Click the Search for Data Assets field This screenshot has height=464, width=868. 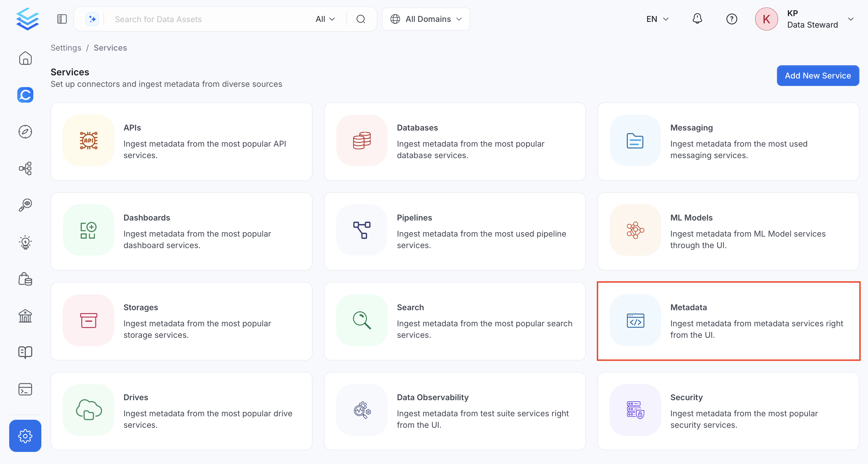tap(211, 19)
